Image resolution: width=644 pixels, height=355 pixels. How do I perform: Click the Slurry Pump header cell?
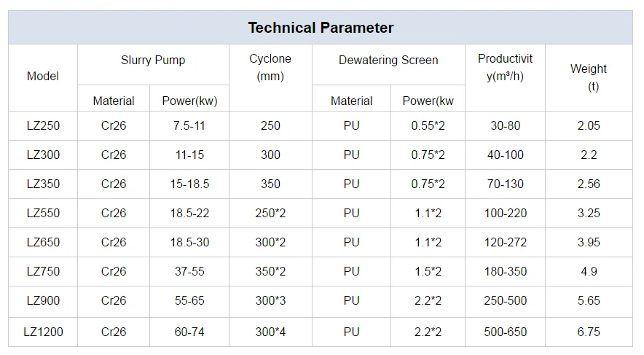pyautogui.click(x=153, y=64)
